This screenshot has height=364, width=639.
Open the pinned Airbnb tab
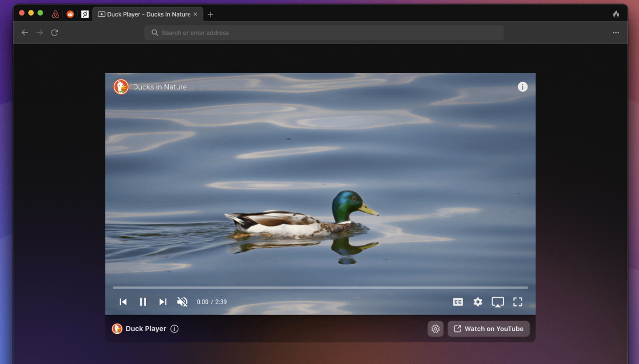click(x=55, y=14)
